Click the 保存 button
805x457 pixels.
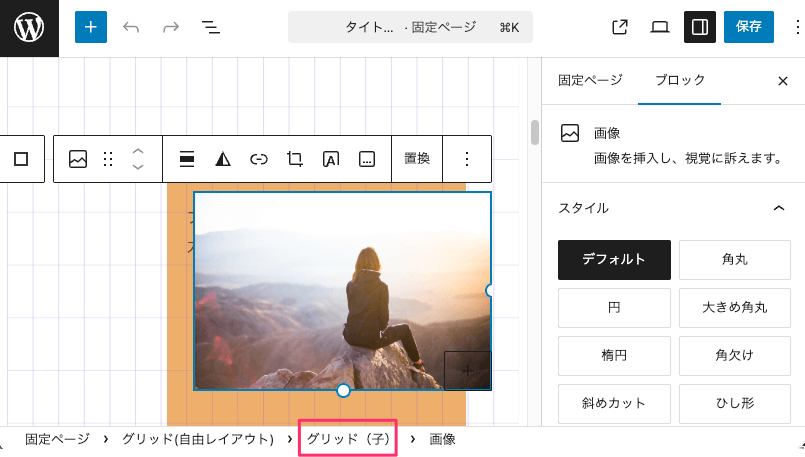(x=749, y=27)
